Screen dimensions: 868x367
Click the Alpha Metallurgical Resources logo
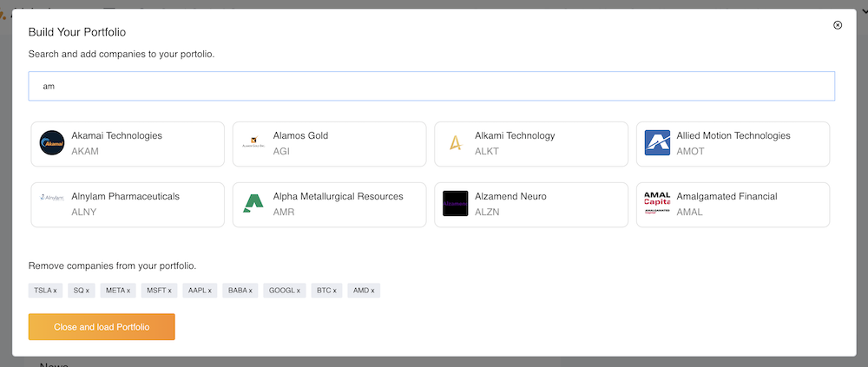click(x=254, y=204)
